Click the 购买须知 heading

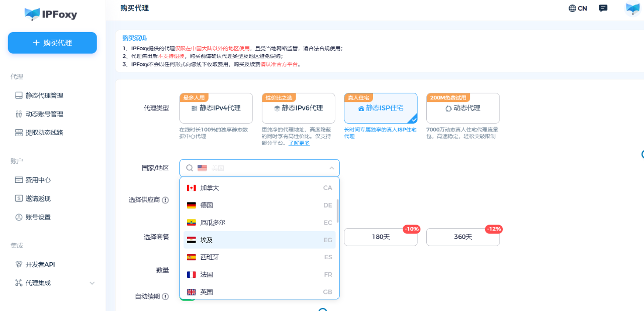tap(135, 38)
